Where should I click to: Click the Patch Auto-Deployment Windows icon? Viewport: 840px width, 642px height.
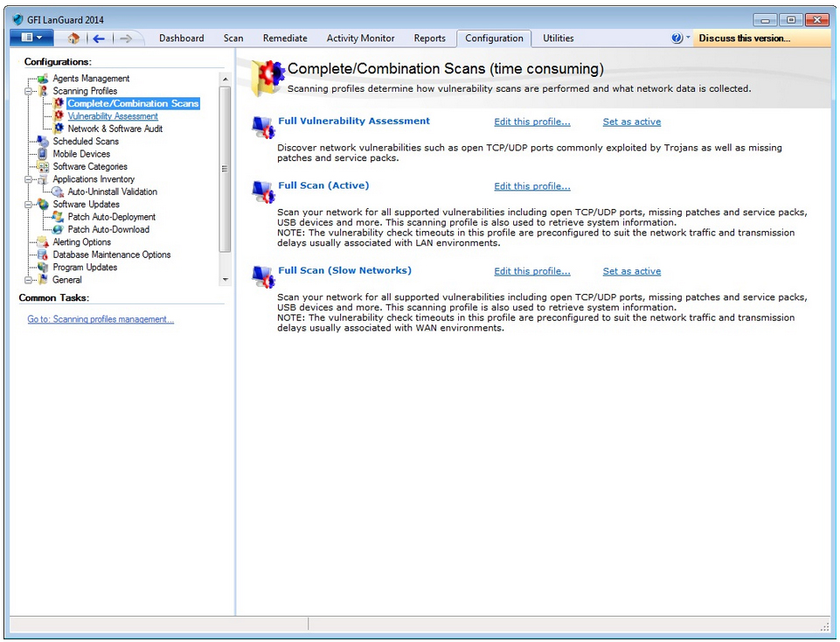click(x=59, y=217)
